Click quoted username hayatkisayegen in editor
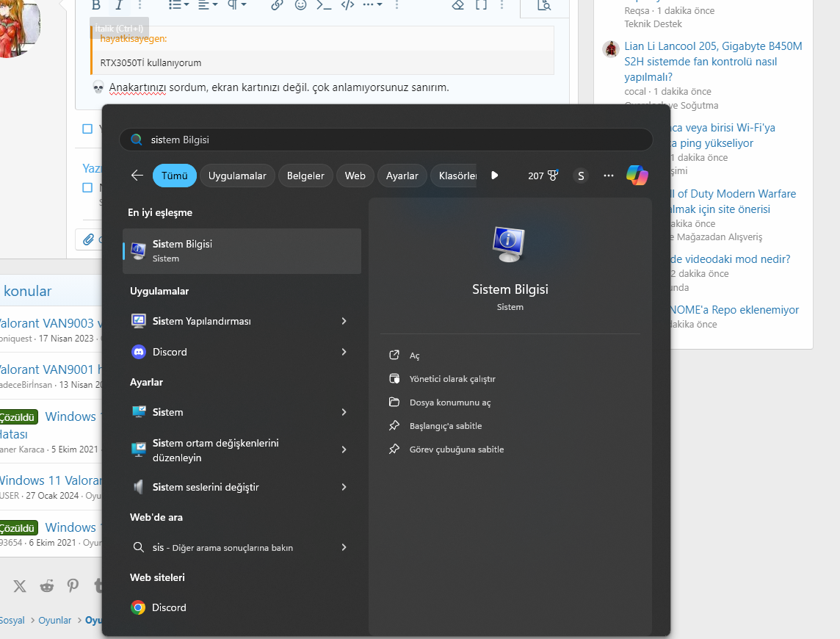 pyautogui.click(x=134, y=39)
